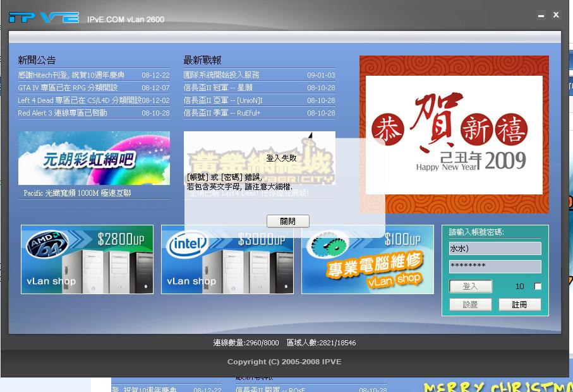Open the 專業電腦維修 $100UP ad
573x392 pixels.
pyautogui.click(x=368, y=259)
